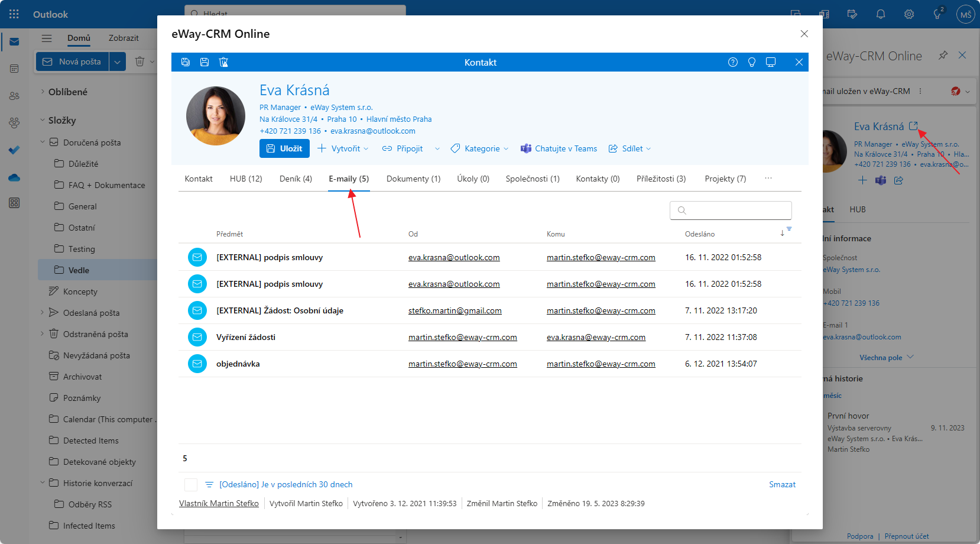
Task: Expand the Oblíbené folder group
Action: (43, 92)
